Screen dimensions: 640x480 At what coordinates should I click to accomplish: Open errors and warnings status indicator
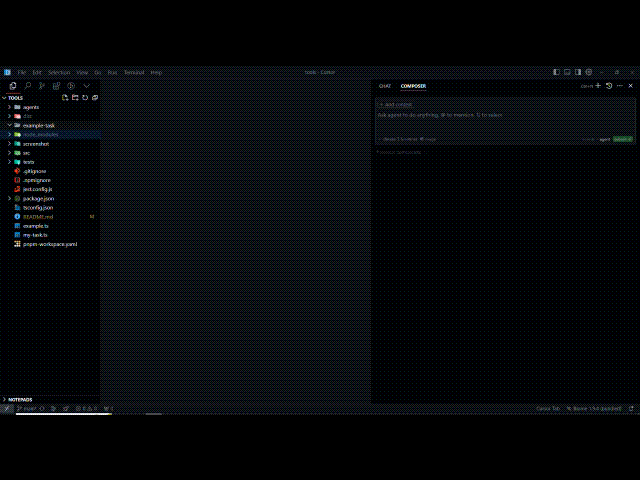point(86,408)
